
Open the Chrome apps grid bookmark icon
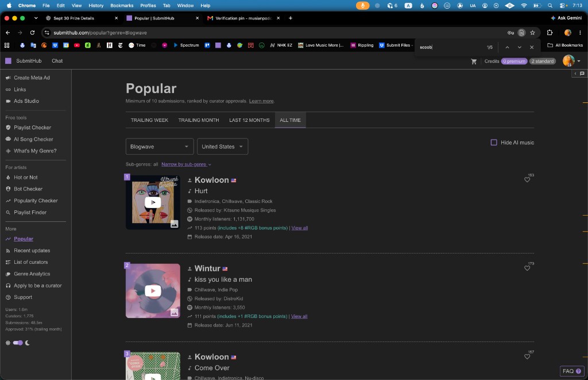click(x=7, y=45)
